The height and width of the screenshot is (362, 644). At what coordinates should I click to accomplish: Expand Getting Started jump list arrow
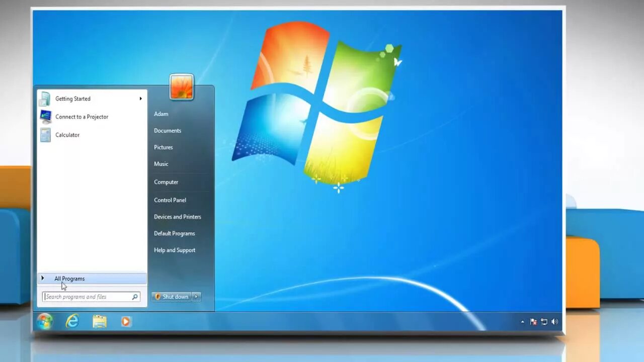click(140, 99)
